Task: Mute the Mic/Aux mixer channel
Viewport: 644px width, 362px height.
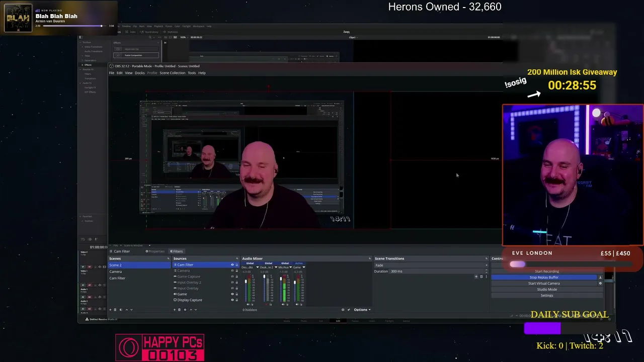Action: 283,304
